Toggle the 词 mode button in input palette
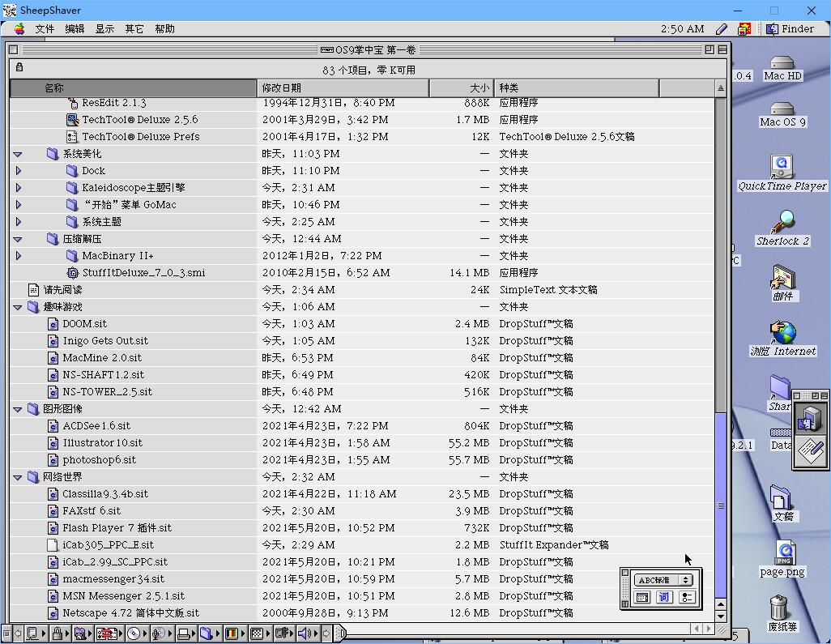Viewport: 831px width, 644px height. [664, 597]
